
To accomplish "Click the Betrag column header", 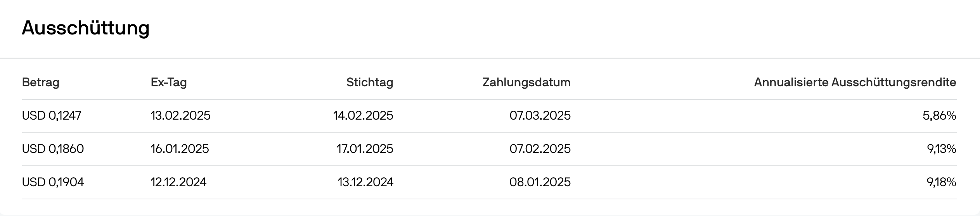I will pyautogui.click(x=41, y=82).
